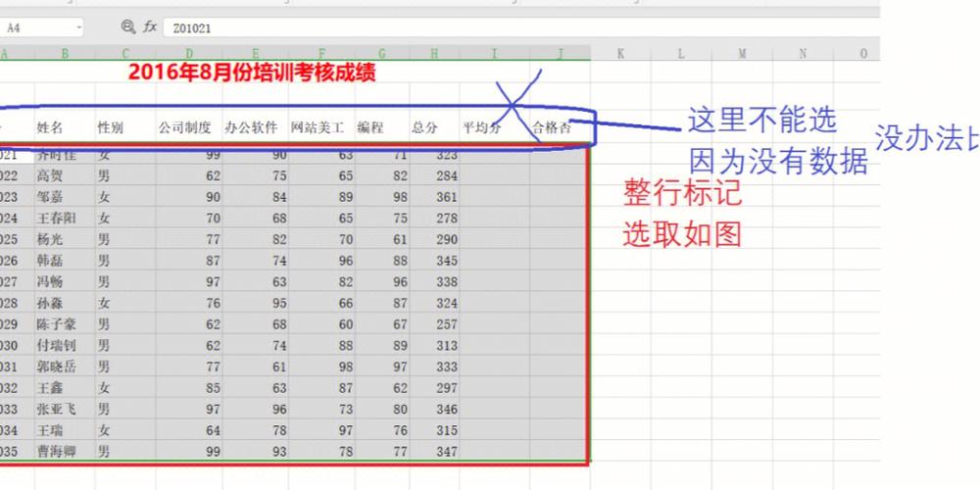Image resolution: width=980 pixels, height=490 pixels.
Task: Select the 公司制度 header cell
Action: coord(189,128)
